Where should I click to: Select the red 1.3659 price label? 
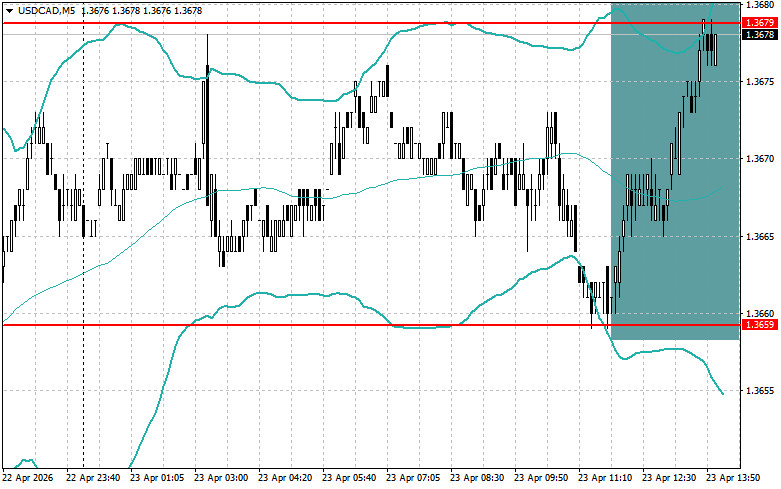pos(760,325)
